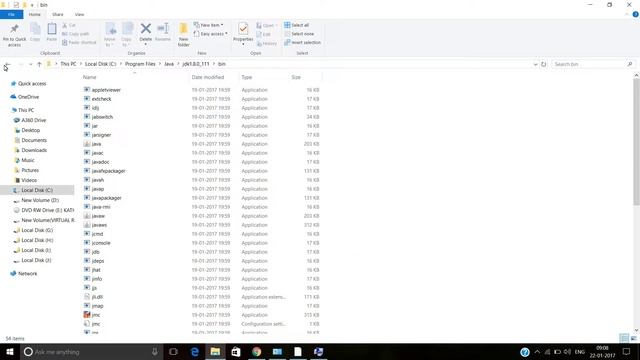
Task: Refresh the bin folder view
Action: 543,64
